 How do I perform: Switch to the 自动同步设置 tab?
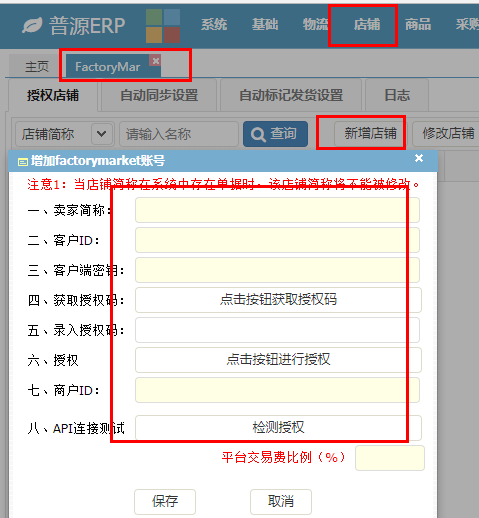point(159,95)
